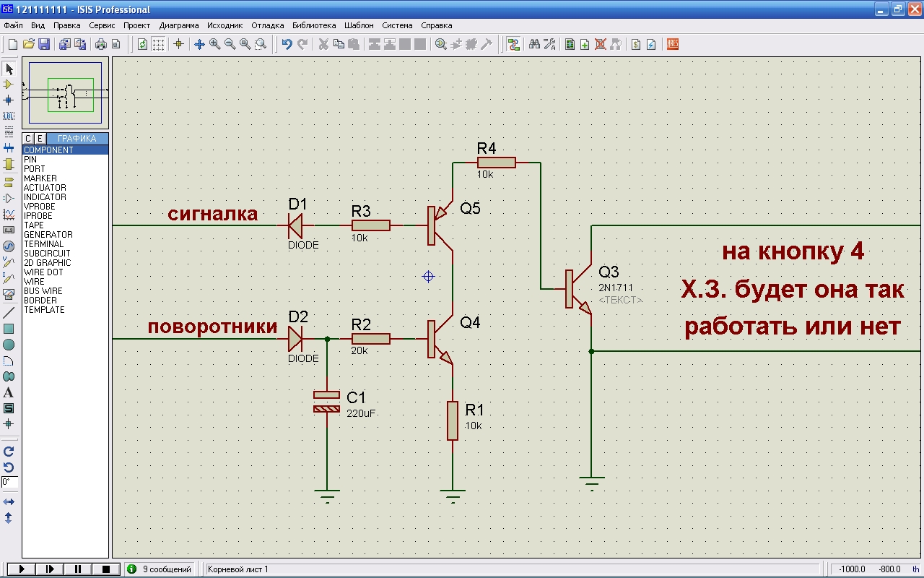924x578 pixels.
Task: Open the Шаблон menu
Action: pos(359,25)
